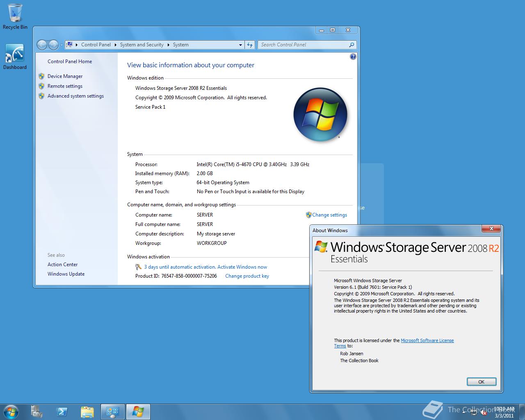Click the 'Service Pack 1' edition text
The width and height of the screenshot is (525, 420).
point(150,107)
